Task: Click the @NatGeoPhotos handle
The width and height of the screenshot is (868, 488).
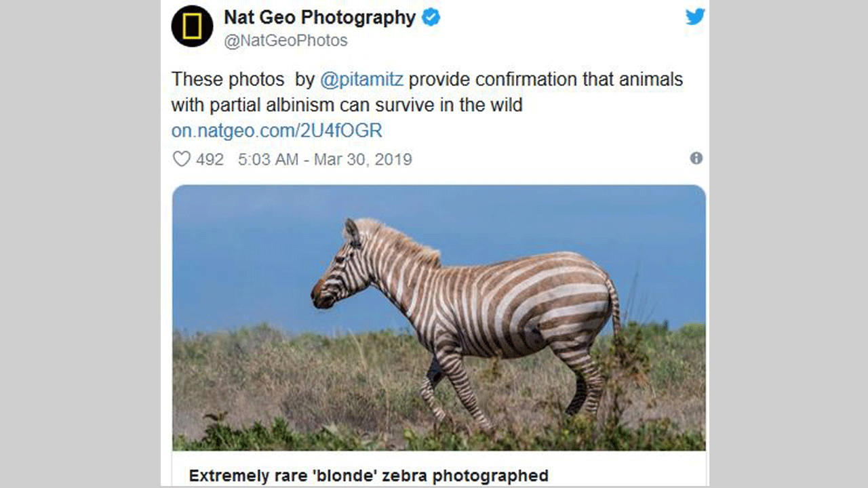Action: tap(285, 41)
